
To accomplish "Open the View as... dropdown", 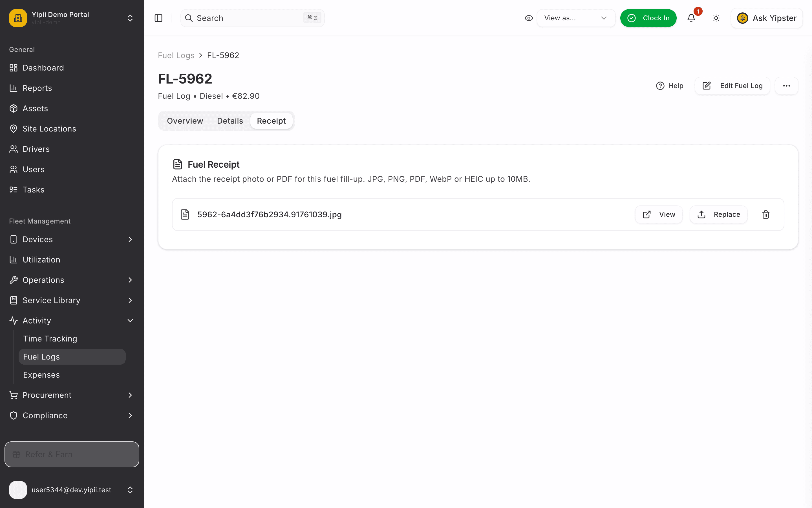I will (x=576, y=18).
